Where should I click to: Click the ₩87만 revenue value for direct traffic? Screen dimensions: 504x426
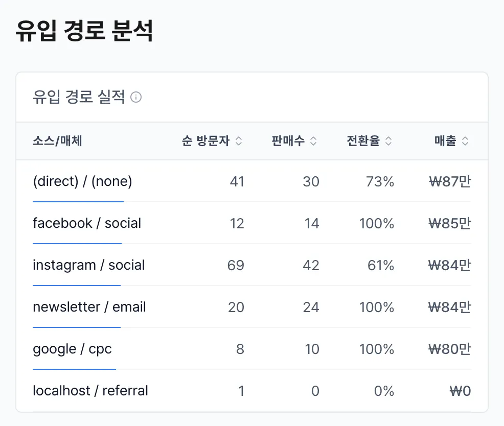pyautogui.click(x=449, y=181)
